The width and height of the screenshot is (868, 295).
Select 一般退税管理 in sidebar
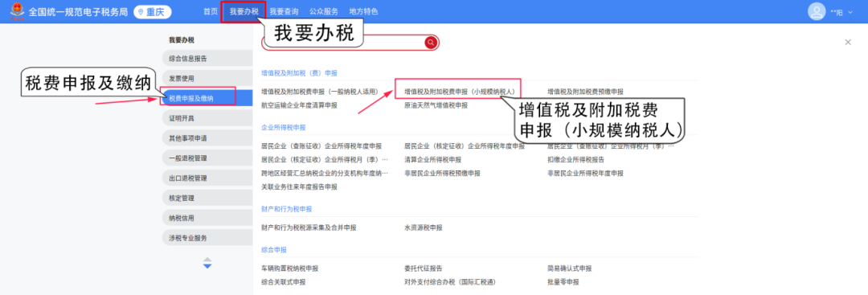point(207,158)
